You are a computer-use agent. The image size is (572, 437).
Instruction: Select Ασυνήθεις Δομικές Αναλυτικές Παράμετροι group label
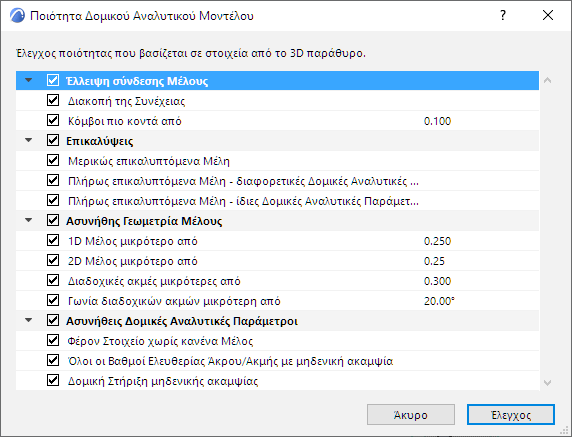tap(182, 321)
